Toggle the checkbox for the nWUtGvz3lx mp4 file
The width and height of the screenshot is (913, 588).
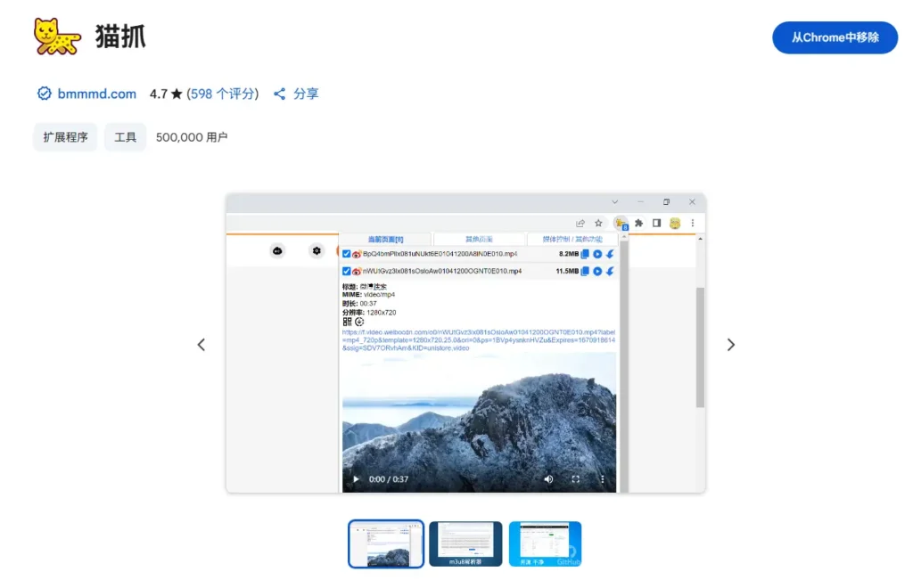pos(347,271)
